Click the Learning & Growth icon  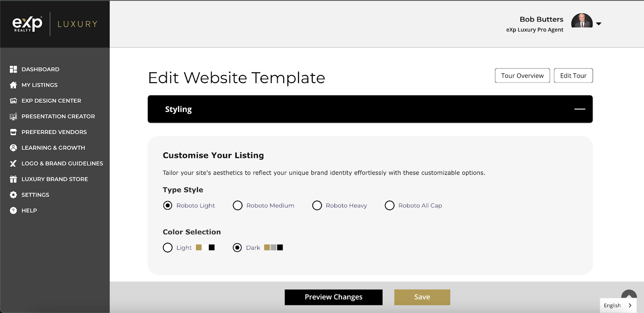pyautogui.click(x=13, y=148)
